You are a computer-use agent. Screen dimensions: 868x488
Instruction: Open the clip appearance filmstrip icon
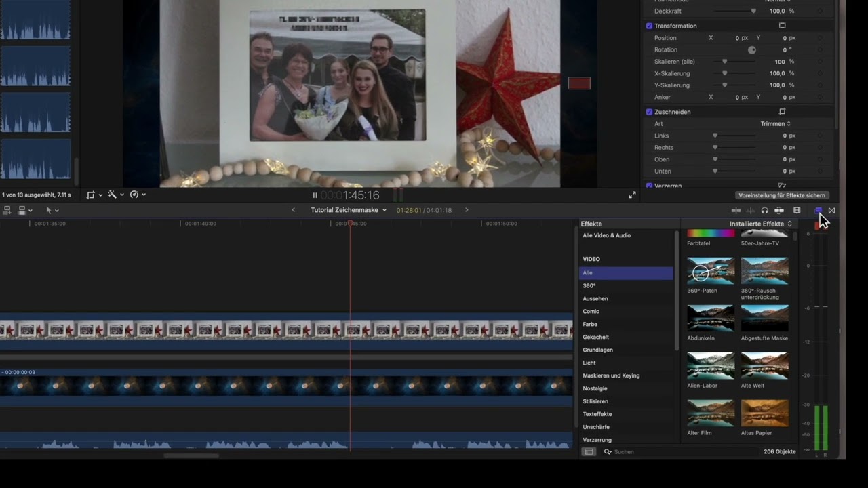click(x=797, y=210)
